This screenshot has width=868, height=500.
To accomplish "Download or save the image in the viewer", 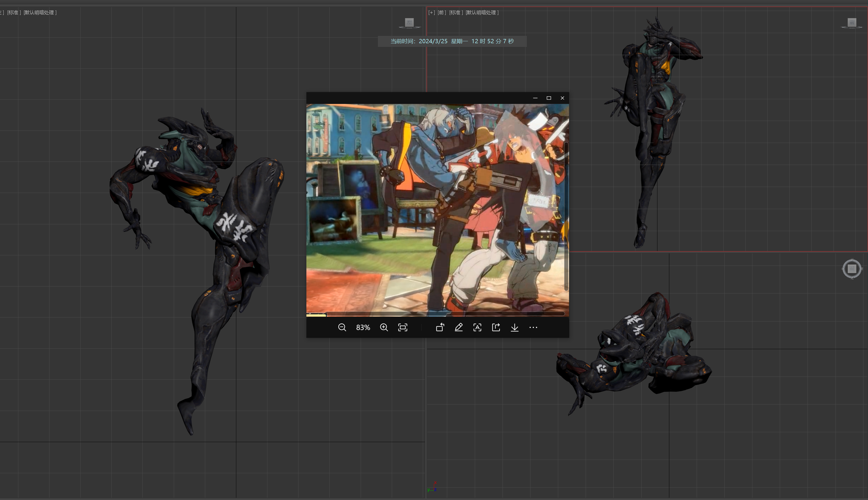I will [x=514, y=327].
